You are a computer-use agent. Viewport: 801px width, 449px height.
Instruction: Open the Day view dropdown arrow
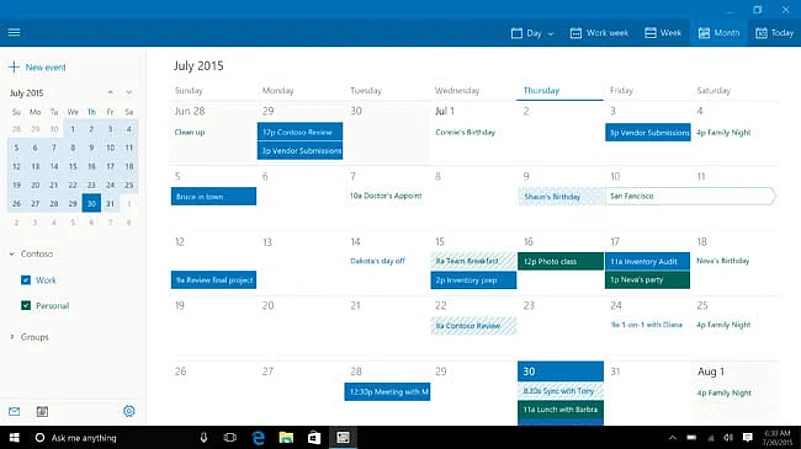click(x=550, y=33)
